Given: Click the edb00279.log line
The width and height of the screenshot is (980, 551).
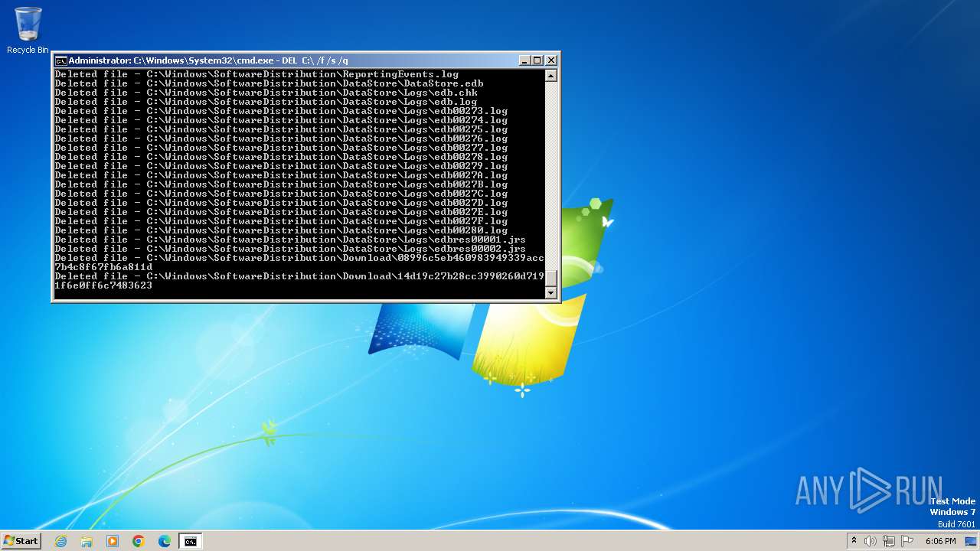Looking at the screenshot, I should click(x=281, y=166).
